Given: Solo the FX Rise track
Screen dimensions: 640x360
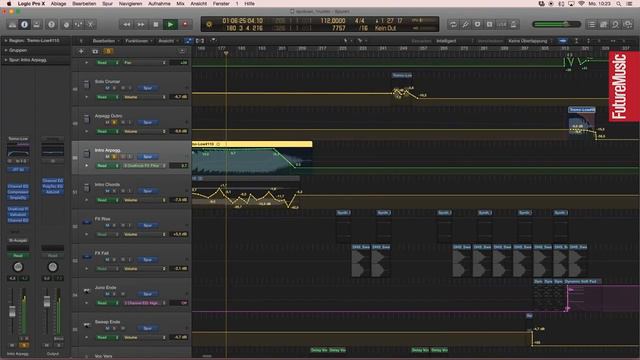Looking at the screenshot, I should 114,225.
